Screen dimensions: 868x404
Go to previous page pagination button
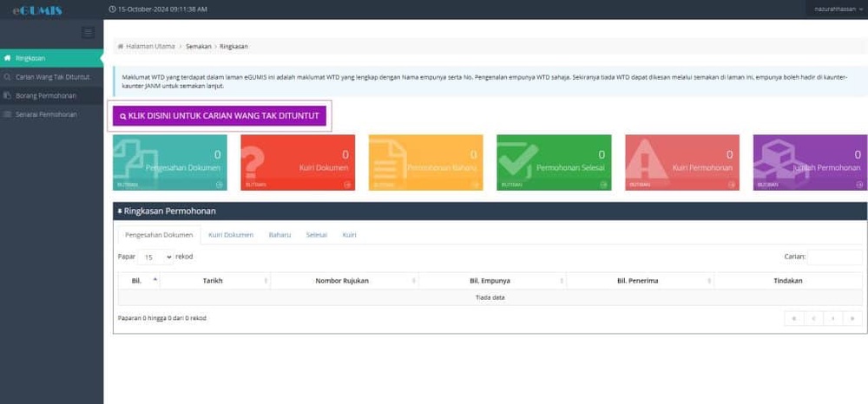814,318
